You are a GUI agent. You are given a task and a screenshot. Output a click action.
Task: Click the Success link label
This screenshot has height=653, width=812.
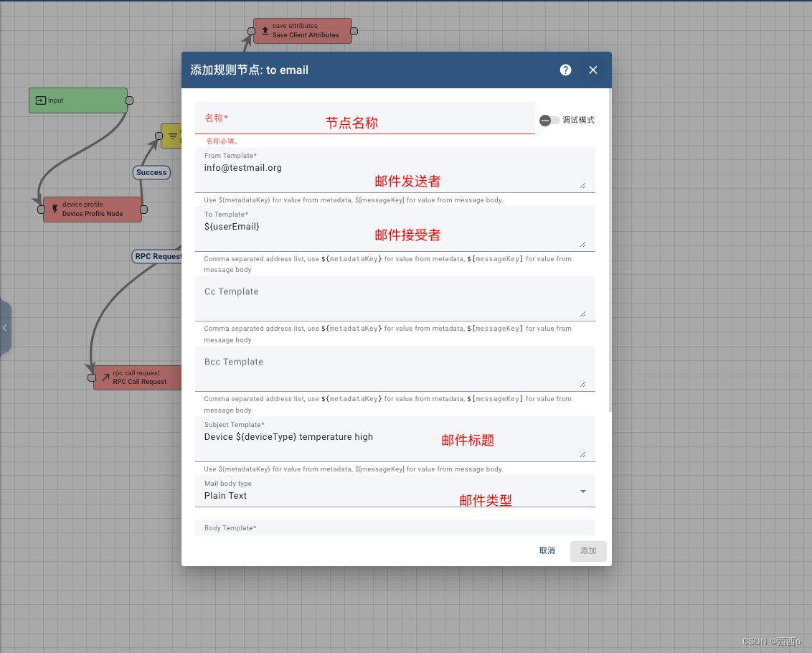click(x=151, y=172)
